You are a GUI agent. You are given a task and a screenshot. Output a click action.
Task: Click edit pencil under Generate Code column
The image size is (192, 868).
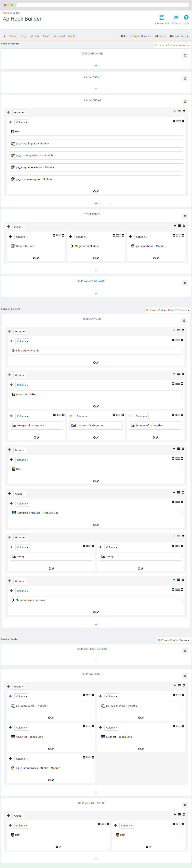pos(38,258)
